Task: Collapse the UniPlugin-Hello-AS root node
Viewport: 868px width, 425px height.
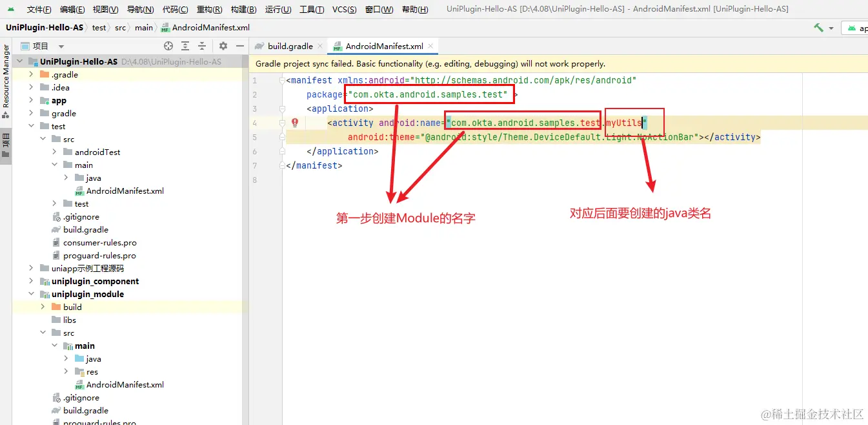Action: [20, 61]
